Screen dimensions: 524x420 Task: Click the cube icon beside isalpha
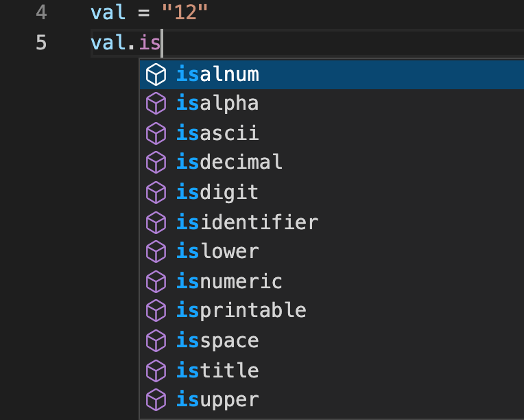pos(156,104)
